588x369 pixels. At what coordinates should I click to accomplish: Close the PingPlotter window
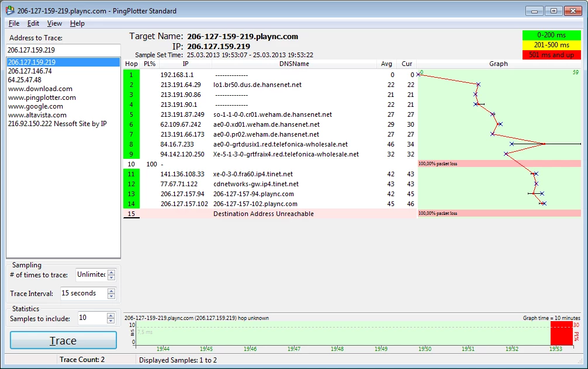click(x=573, y=11)
